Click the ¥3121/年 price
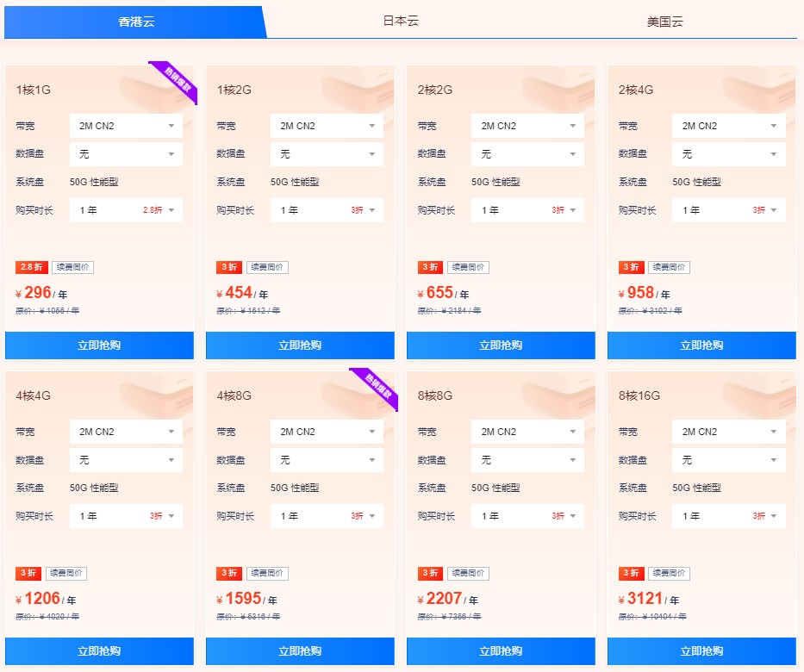Screen dimensions: 804x672 (x=649, y=599)
